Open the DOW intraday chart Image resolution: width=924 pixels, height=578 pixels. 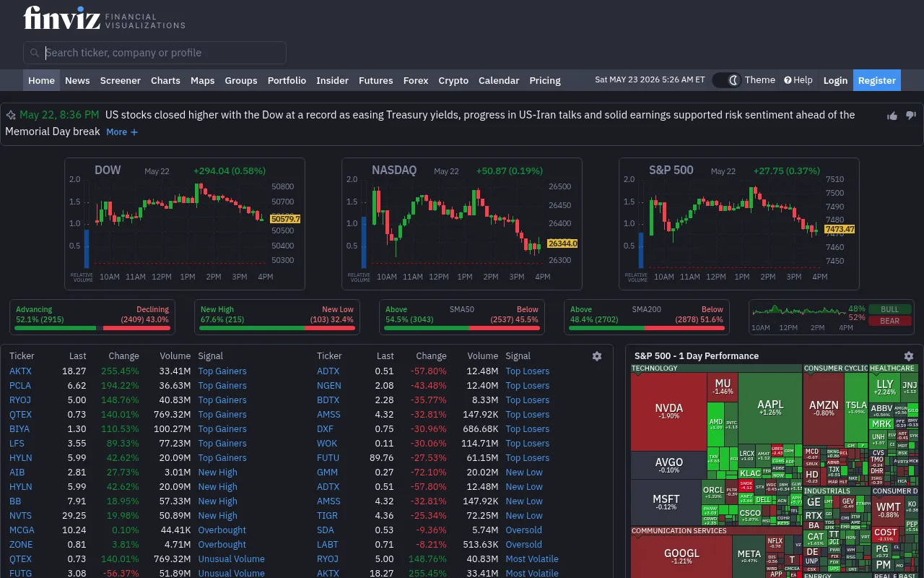pyautogui.click(x=185, y=224)
